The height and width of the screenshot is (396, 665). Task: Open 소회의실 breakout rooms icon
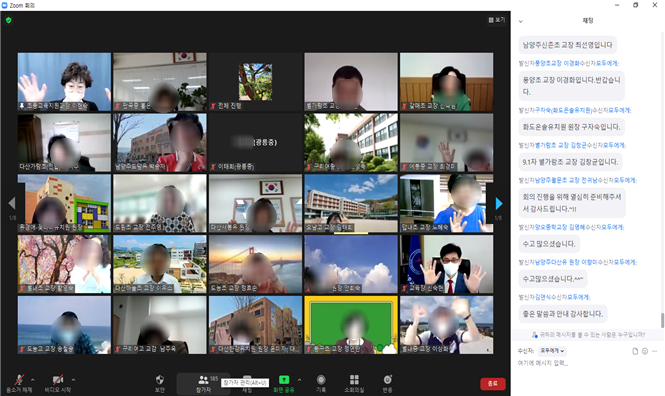click(354, 379)
